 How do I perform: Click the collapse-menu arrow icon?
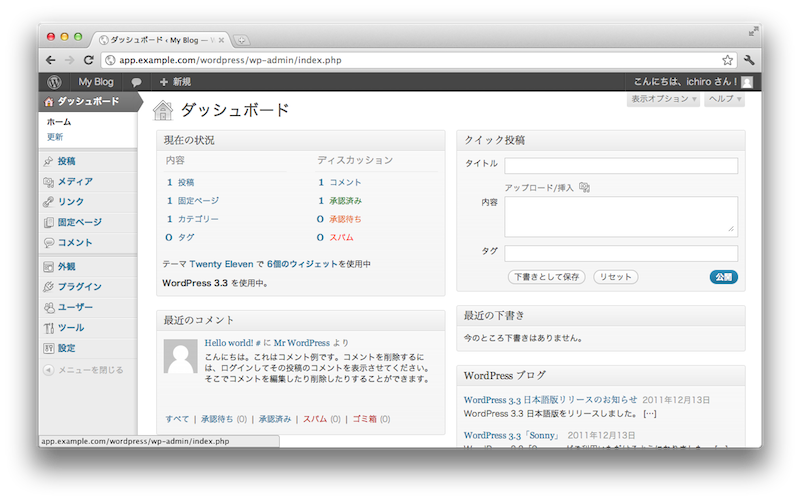coord(48,370)
